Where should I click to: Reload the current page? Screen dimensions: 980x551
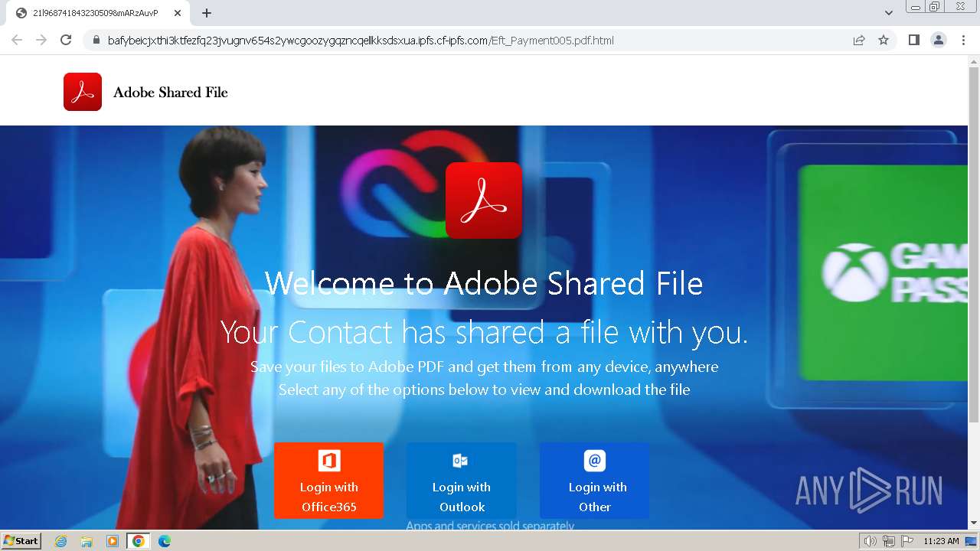tap(66, 40)
